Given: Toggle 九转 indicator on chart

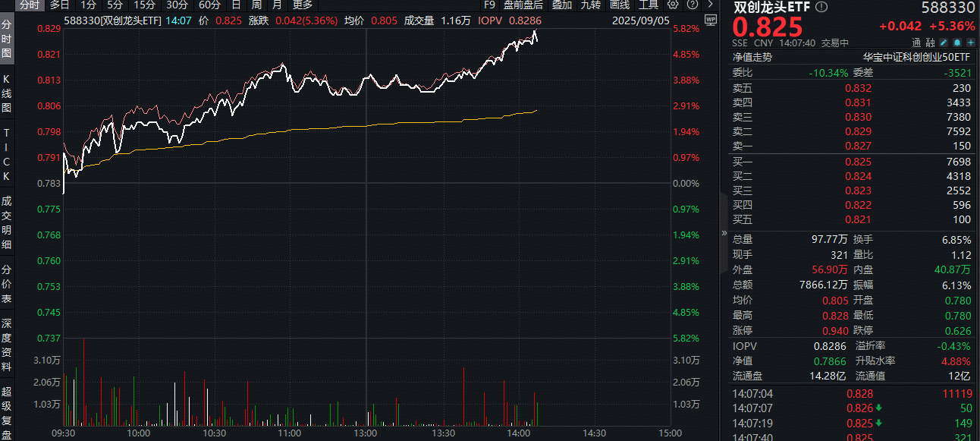Looking at the screenshot, I should 591,5.
